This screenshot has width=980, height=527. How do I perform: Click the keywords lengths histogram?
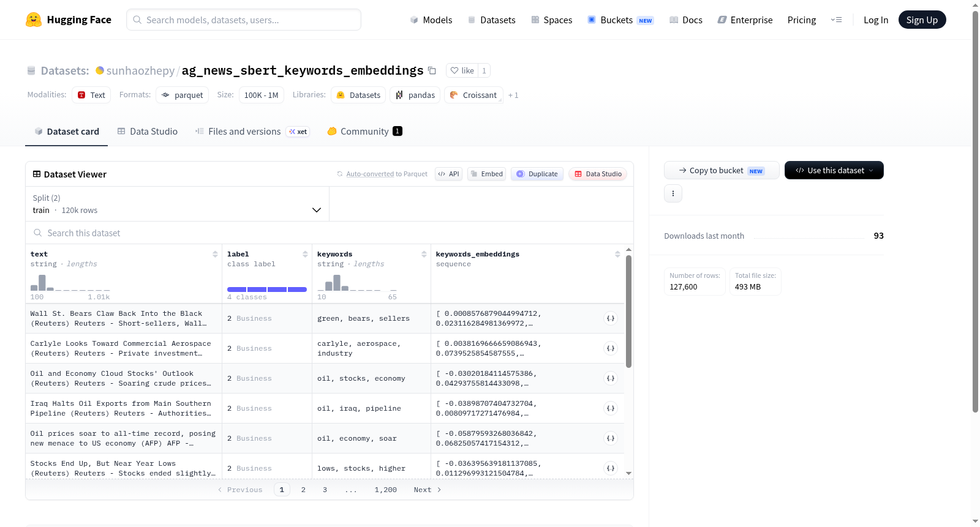click(357, 283)
